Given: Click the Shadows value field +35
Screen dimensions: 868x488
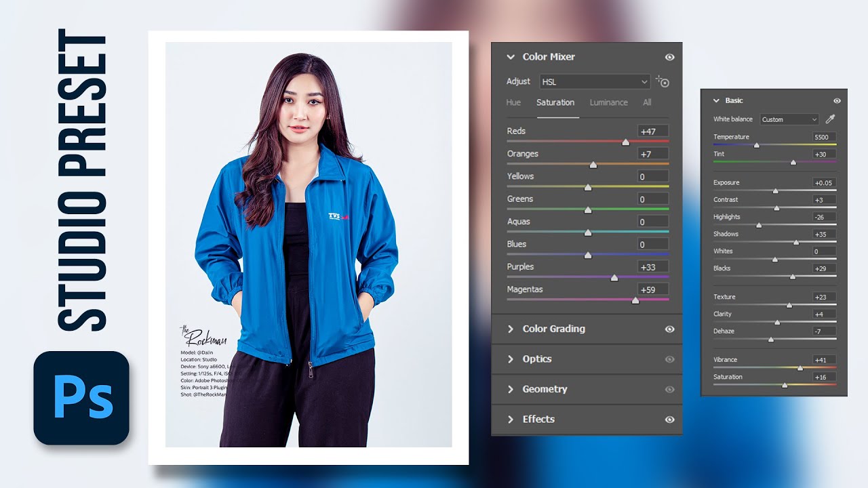Looking at the screenshot, I should click(x=824, y=235).
